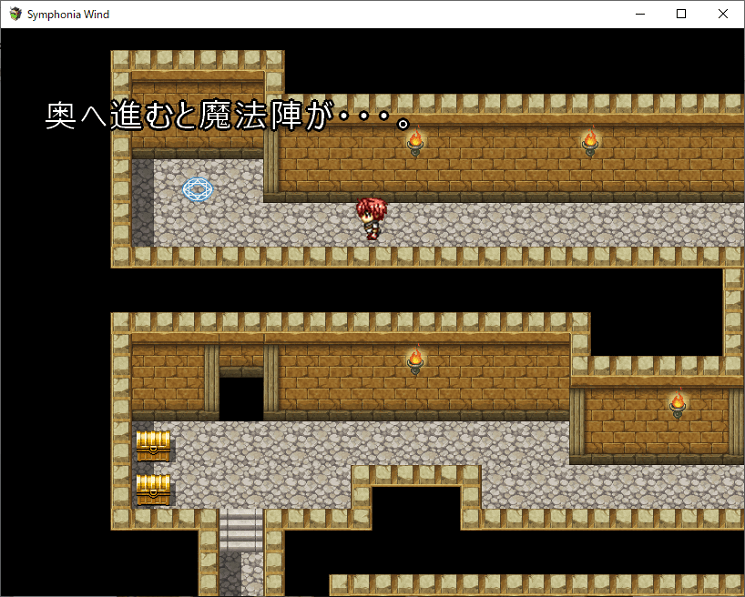Image resolution: width=745 pixels, height=597 pixels.
Task: Click the torch in the small right alcove
Action: [x=678, y=403]
